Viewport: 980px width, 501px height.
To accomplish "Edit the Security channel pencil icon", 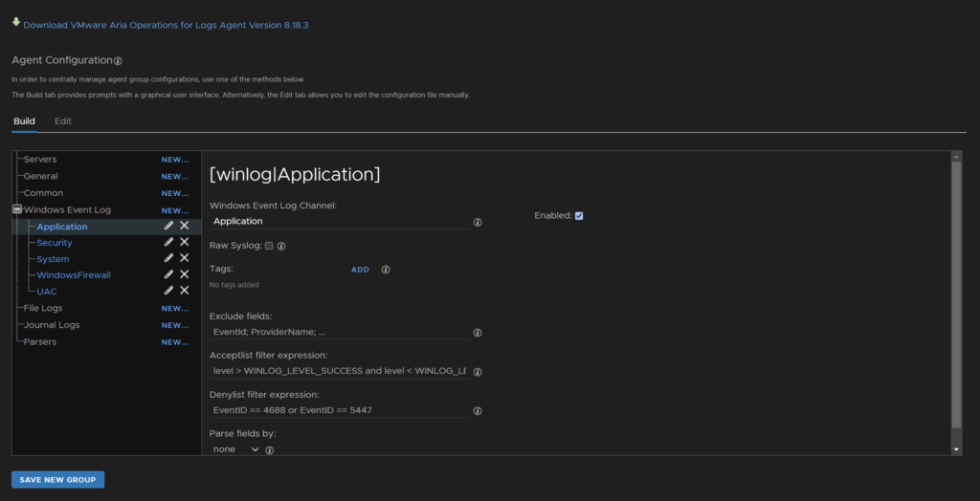I will (168, 242).
